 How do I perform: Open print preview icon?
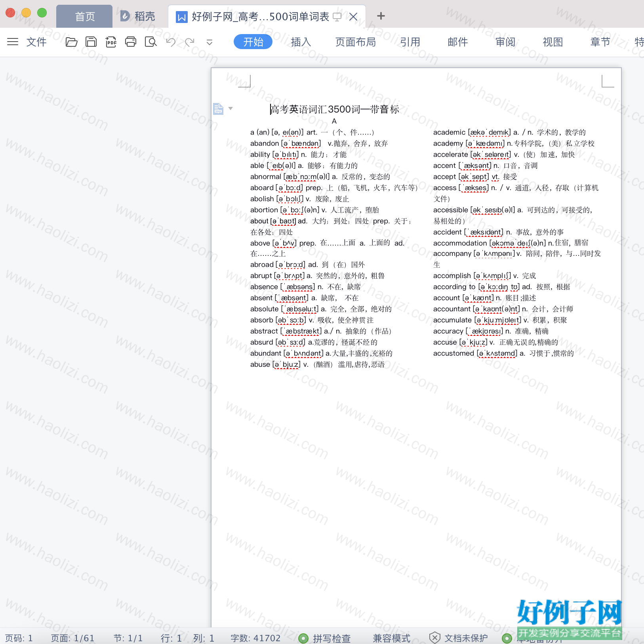pyautogui.click(x=151, y=42)
